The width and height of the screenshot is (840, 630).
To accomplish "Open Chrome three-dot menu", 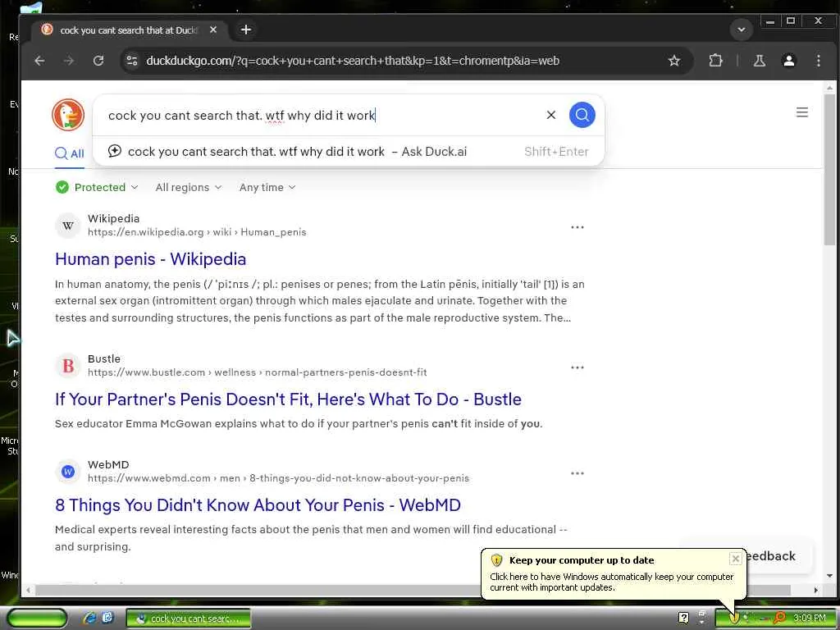I will 818,61.
